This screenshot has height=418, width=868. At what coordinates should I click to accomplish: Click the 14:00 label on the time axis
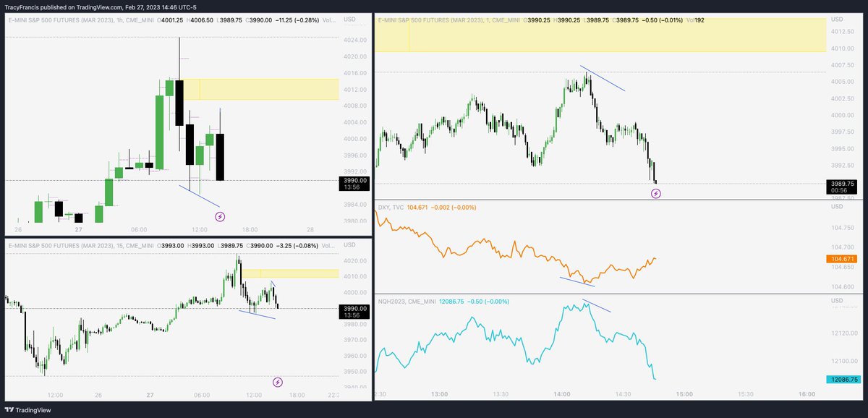[x=562, y=394]
